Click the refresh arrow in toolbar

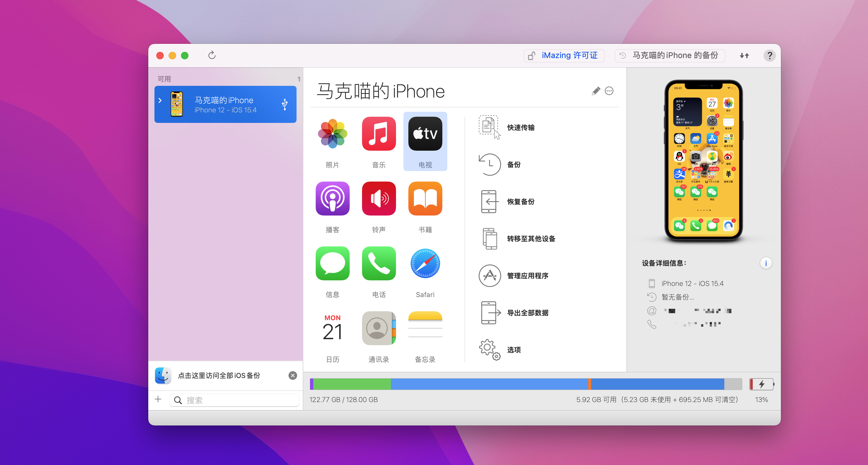(212, 55)
